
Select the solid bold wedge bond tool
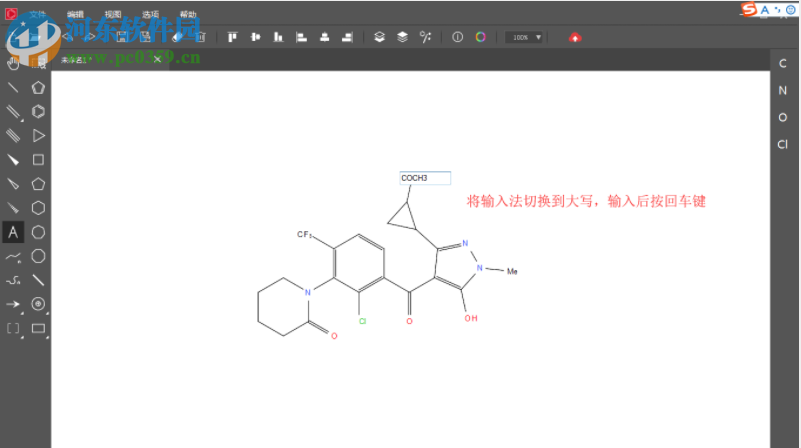click(13, 160)
